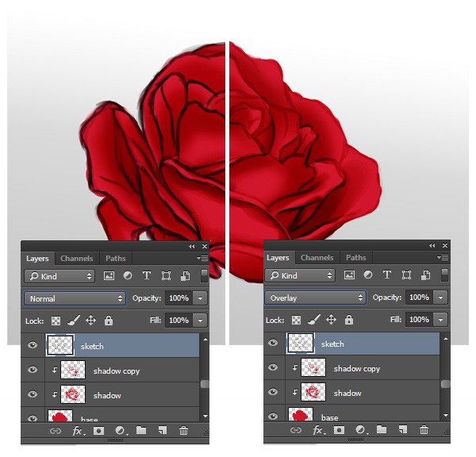The width and height of the screenshot is (476, 457).
Task: Add a layer mask in the left Layers panel
Action: click(x=98, y=431)
